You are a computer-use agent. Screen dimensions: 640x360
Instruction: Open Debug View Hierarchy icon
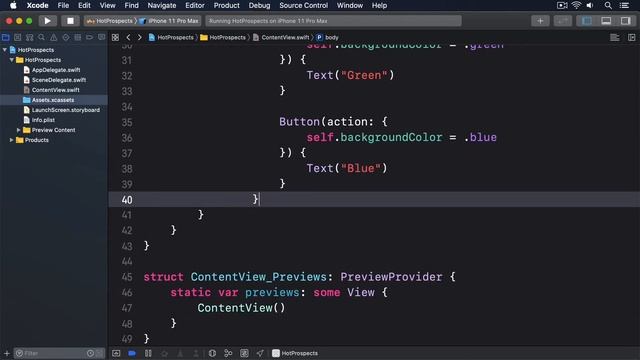click(212, 353)
